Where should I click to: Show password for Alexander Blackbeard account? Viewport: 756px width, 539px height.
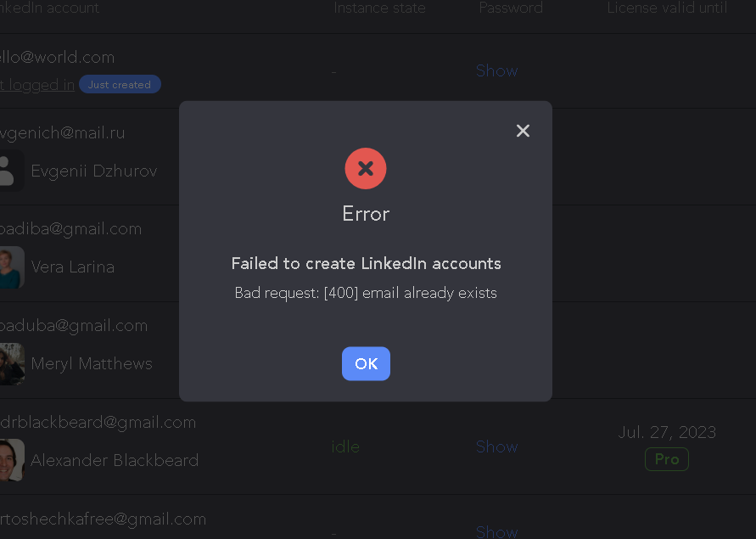click(x=496, y=446)
